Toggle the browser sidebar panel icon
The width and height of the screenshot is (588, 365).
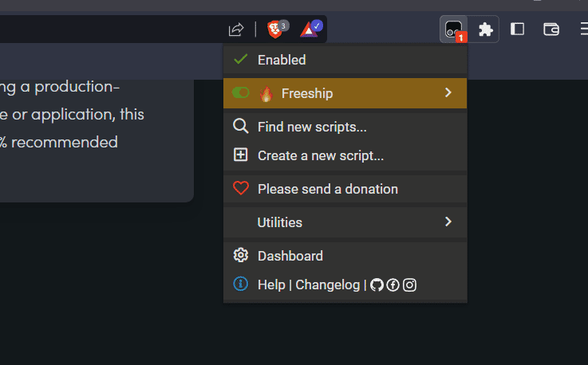point(518,29)
